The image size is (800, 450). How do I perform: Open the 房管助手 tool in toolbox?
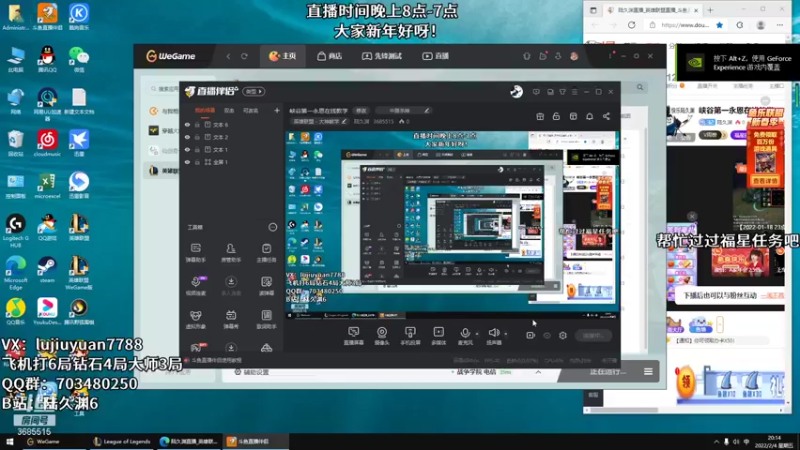(231, 253)
